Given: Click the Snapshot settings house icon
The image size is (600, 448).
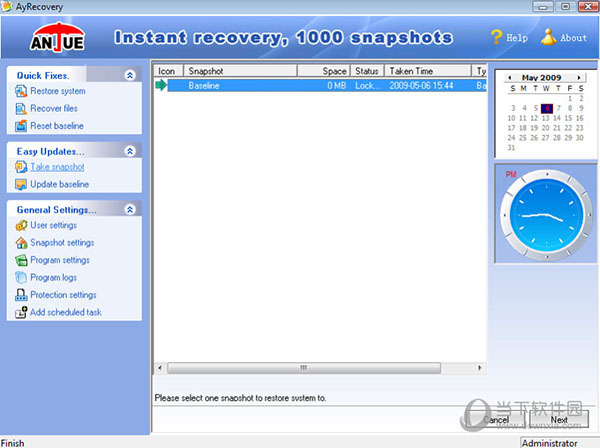Looking at the screenshot, I should (21, 243).
